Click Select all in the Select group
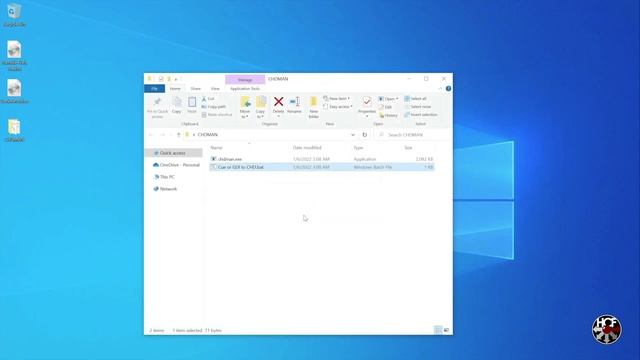 click(415, 99)
